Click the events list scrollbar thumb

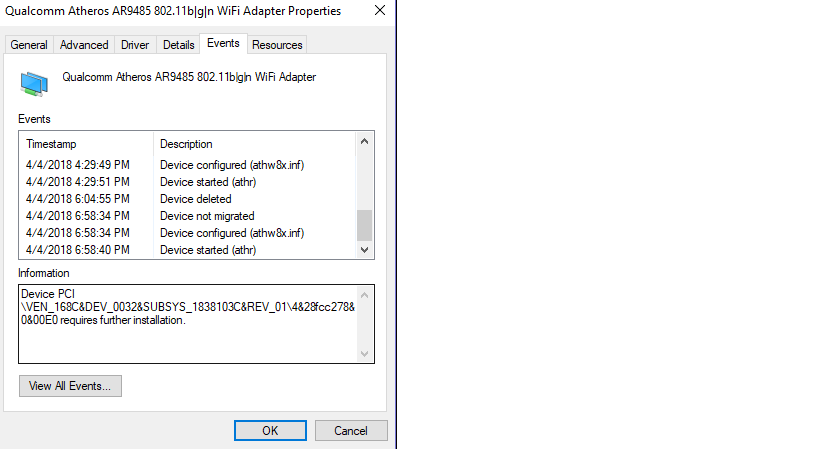[365, 225]
